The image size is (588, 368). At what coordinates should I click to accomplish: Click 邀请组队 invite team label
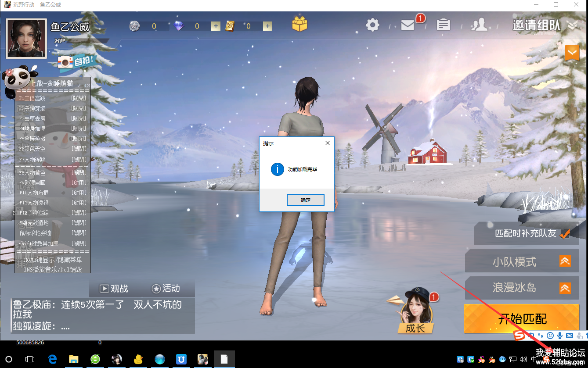pos(537,25)
